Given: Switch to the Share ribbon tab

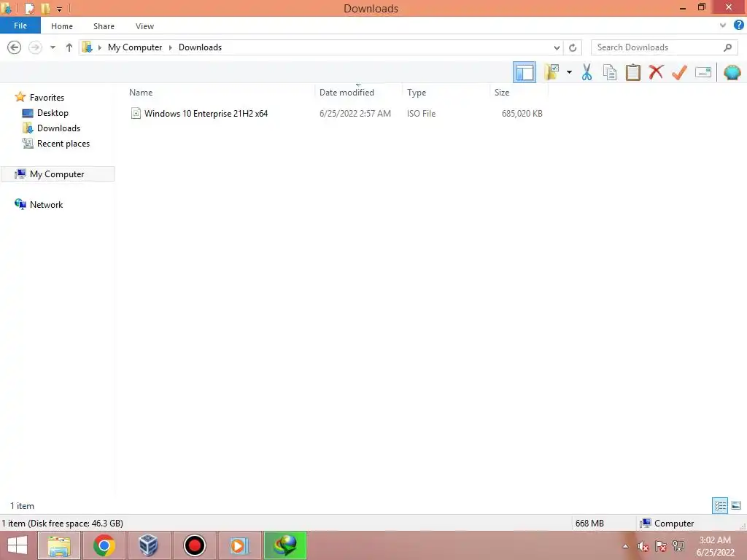Looking at the screenshot, I should [104, 26].
